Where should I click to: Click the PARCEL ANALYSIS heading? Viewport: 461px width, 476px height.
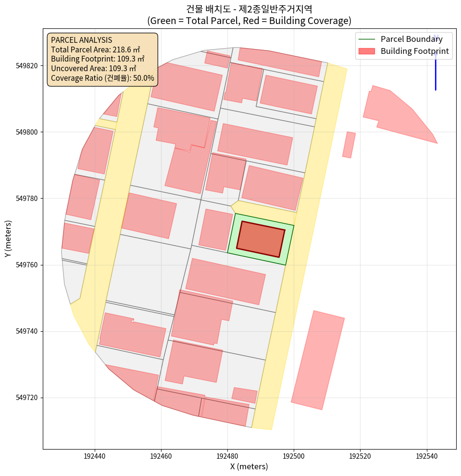pyautogui.click(x=81, y=40)
